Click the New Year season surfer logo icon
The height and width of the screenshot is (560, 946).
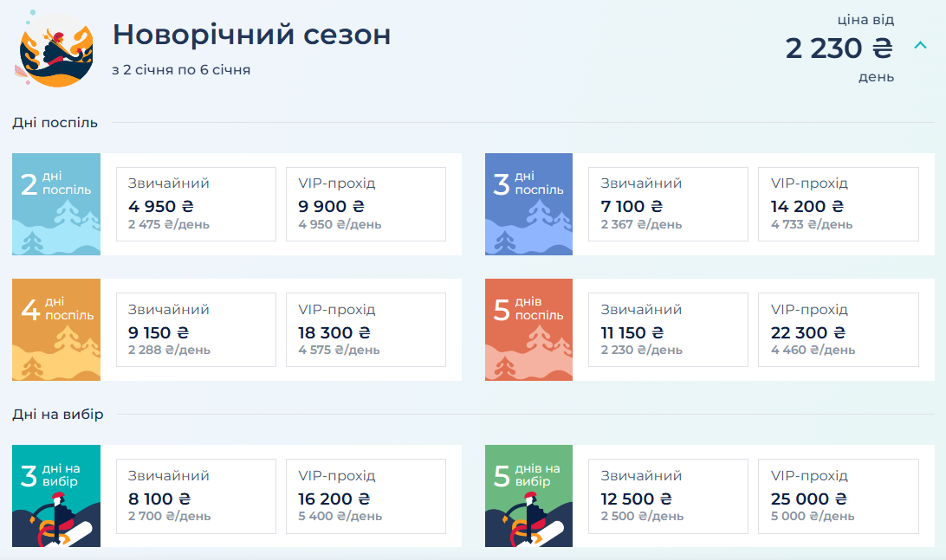(x=56, y=50)
